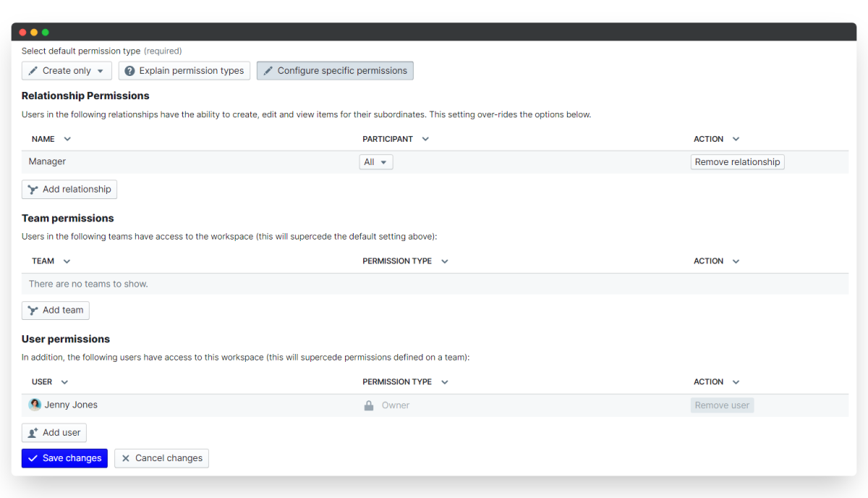Image resolution: width=868 pixels, height=498 pixels.
Task: Click 'There are no teams to show.' text
Action: (88, 284)
